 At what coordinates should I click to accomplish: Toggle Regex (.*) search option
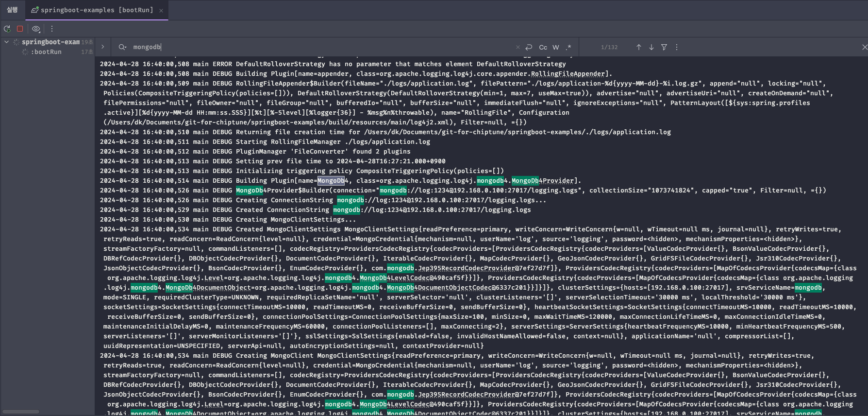click(568, 47)
